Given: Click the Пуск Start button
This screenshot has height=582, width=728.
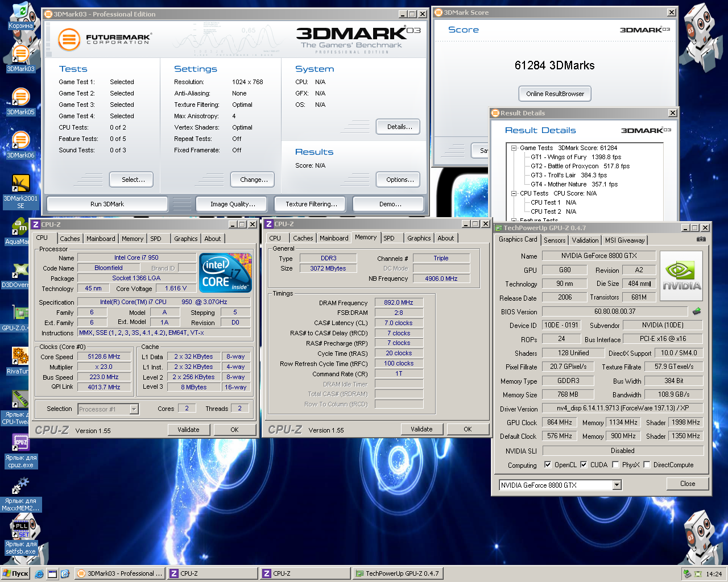Looking at the screenshot, I should pyautogui.click(x=15, y=573).
